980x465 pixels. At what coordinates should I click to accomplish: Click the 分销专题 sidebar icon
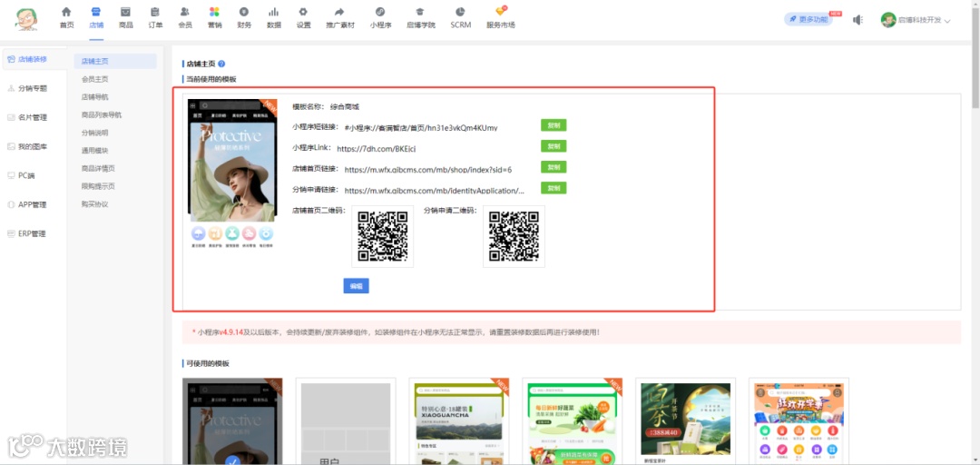(11, 88)
